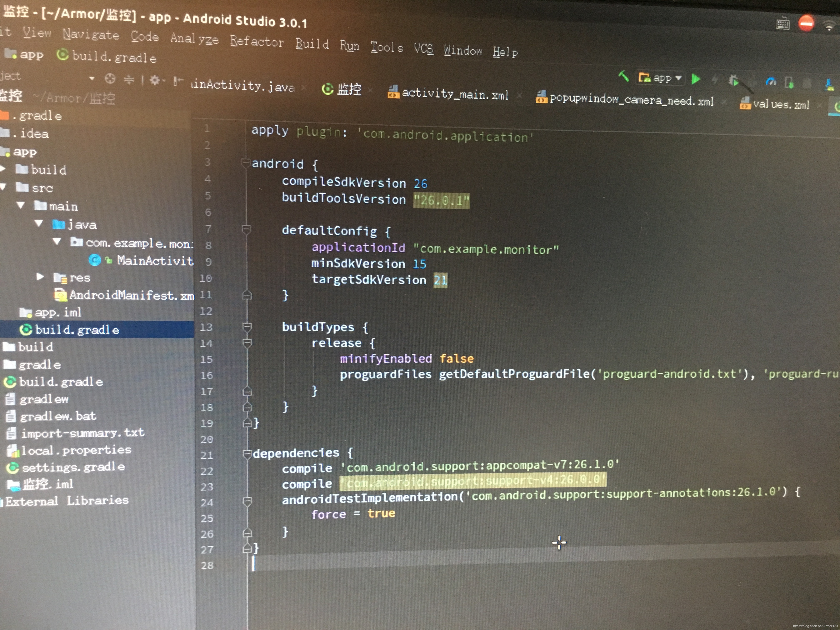
Task: Click the keyboard input icon in menu bar
Action: pos(783,24)
